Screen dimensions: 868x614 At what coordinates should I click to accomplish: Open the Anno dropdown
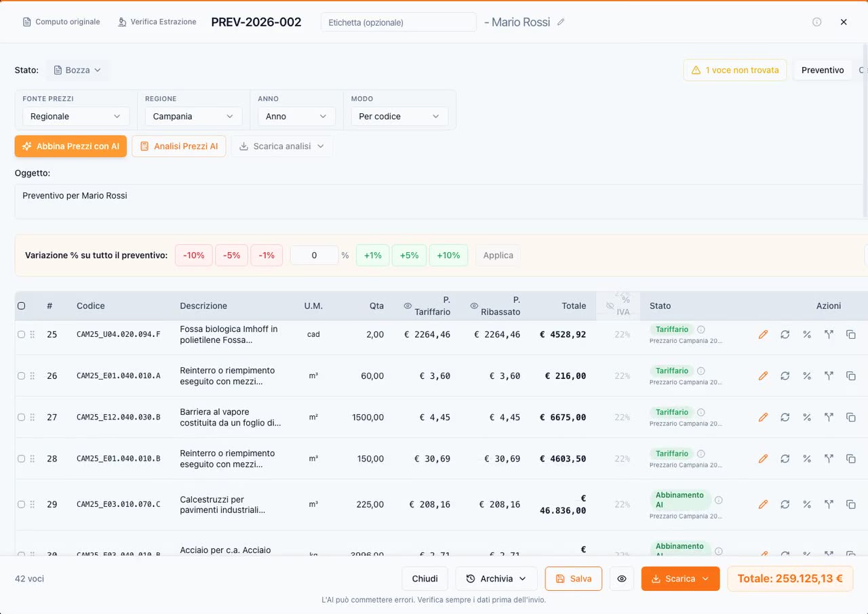296,117
